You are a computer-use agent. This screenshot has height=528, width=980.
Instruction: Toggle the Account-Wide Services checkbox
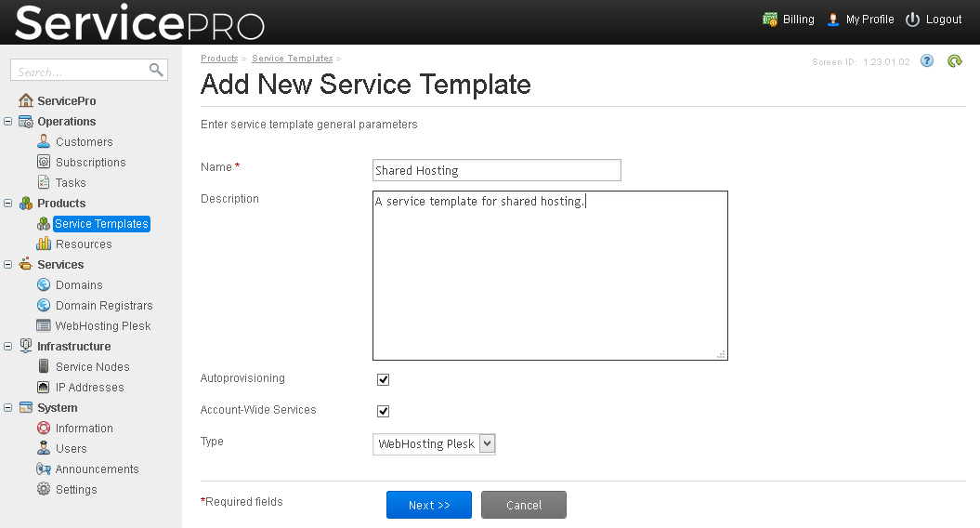tap(384, 412)
